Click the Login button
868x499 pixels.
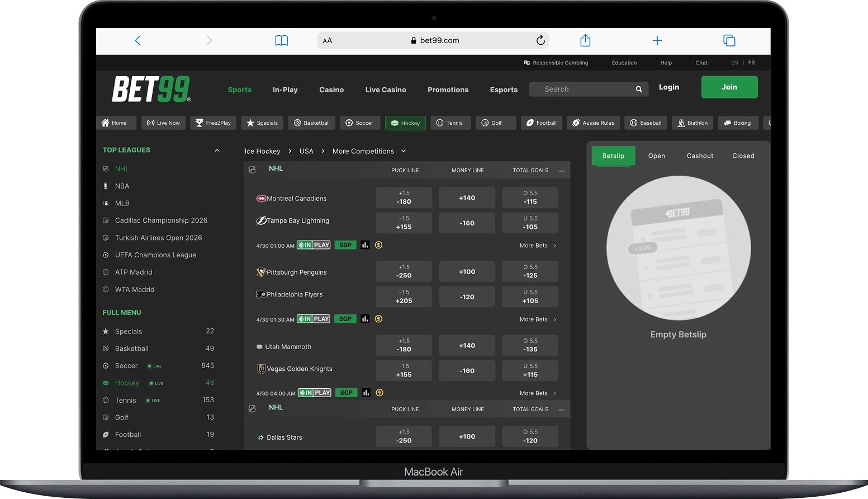[x=669, y=87]
